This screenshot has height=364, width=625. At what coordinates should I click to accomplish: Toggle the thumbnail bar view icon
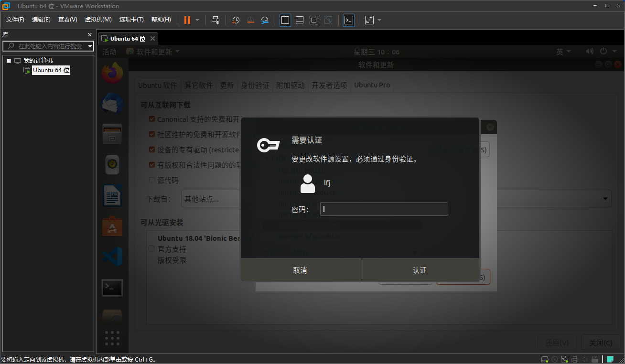tap(300, 20)
